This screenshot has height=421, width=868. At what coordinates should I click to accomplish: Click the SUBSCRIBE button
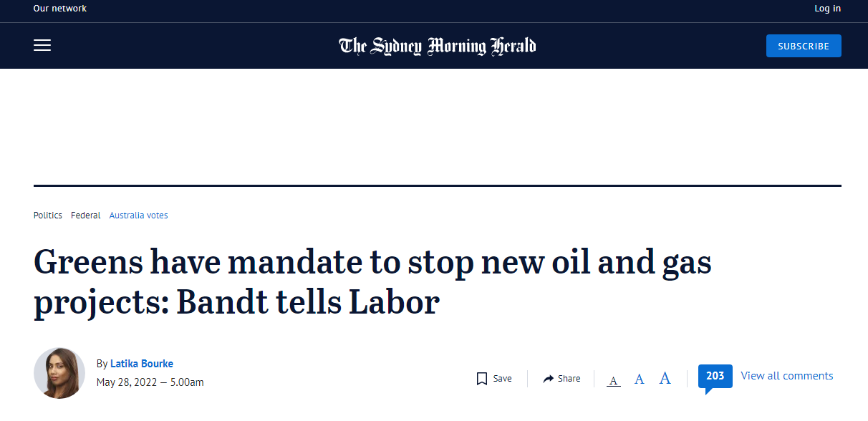[x=804, y=46]
